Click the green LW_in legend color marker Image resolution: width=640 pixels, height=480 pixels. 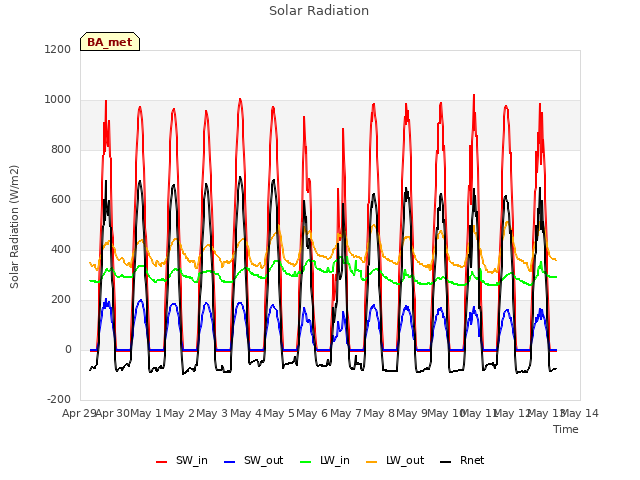(306, 462)
